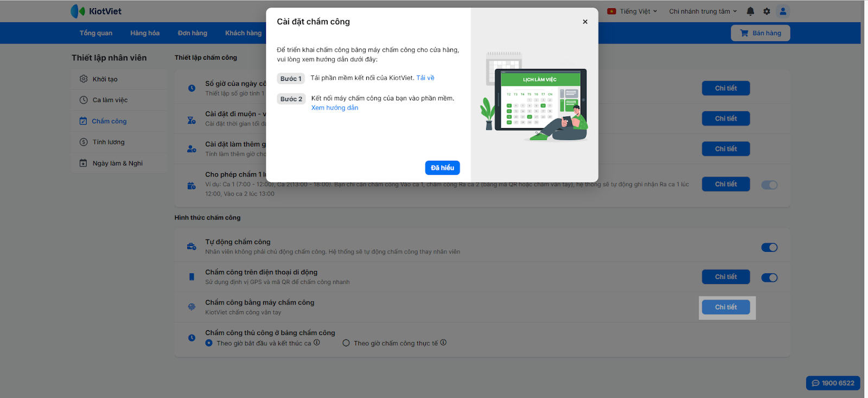Open the Hàng hóa menu
Viewport: 868px width, 398px height.
[145, 33]
